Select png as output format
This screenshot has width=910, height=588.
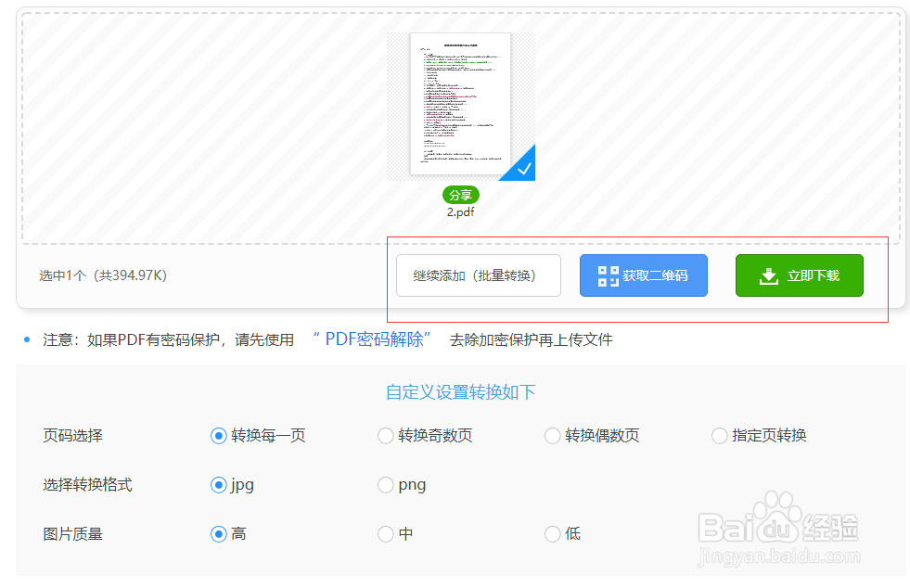coord(386,484)
